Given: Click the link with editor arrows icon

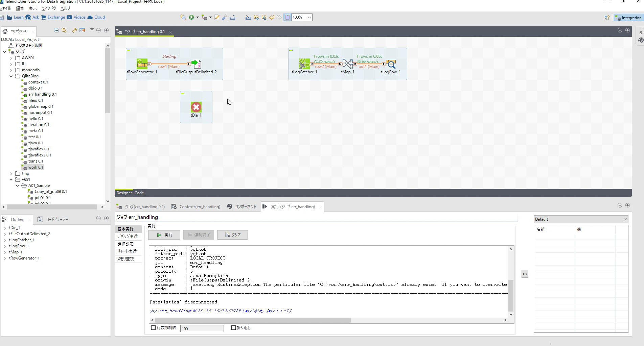Looking at the screenshot, I should [64, 30].
